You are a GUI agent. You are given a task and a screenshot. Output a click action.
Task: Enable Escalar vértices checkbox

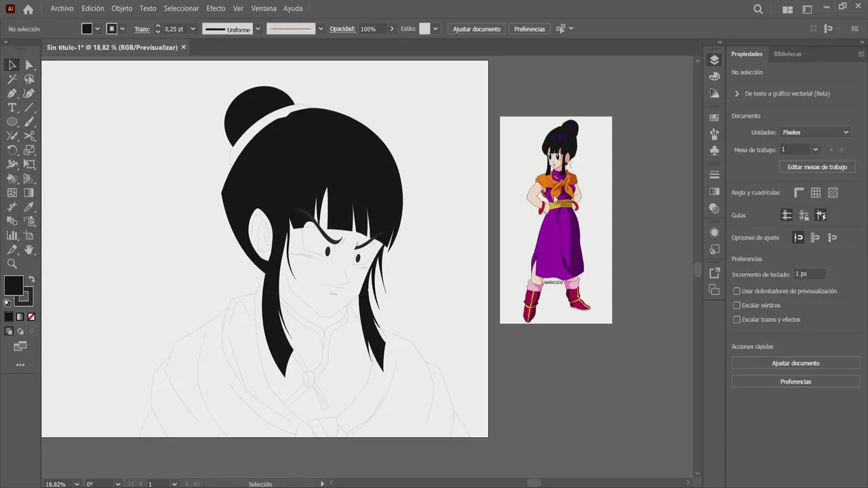[x=736, y=306]
